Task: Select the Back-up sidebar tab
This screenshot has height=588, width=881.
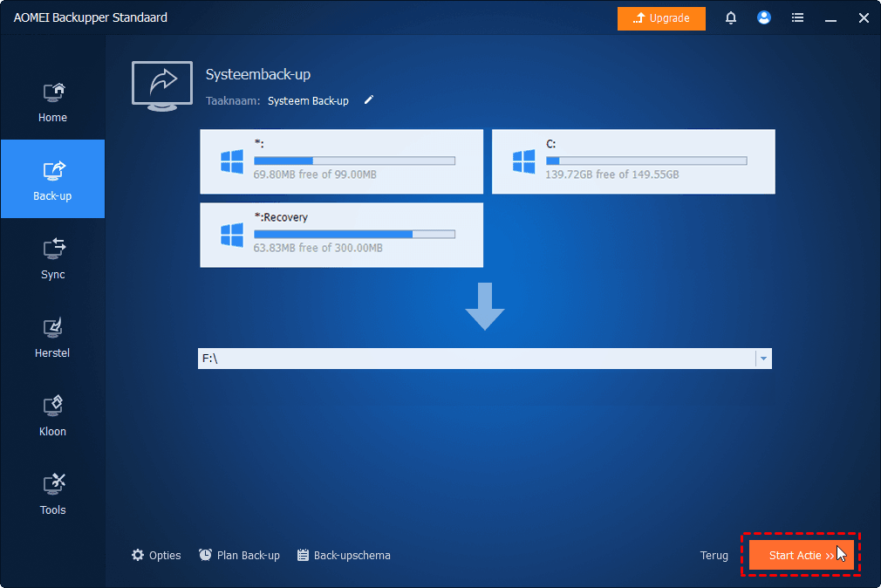Action: (53, 179)
